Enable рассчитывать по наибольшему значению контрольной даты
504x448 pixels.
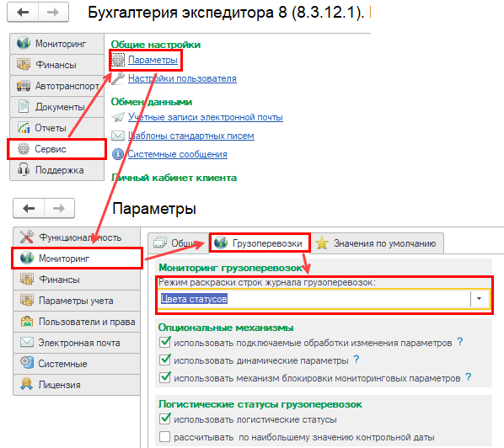tap(165, 437)
